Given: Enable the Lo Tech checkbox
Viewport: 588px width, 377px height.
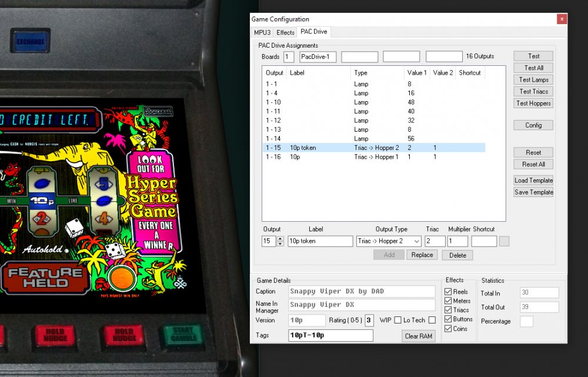Looking at the screenshot, I should coord(432,320).
